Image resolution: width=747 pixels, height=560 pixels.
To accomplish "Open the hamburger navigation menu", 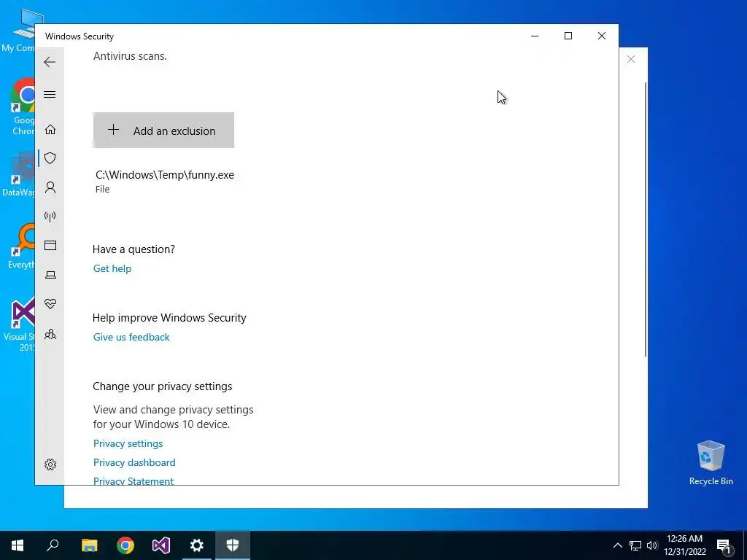I will 50,94.
